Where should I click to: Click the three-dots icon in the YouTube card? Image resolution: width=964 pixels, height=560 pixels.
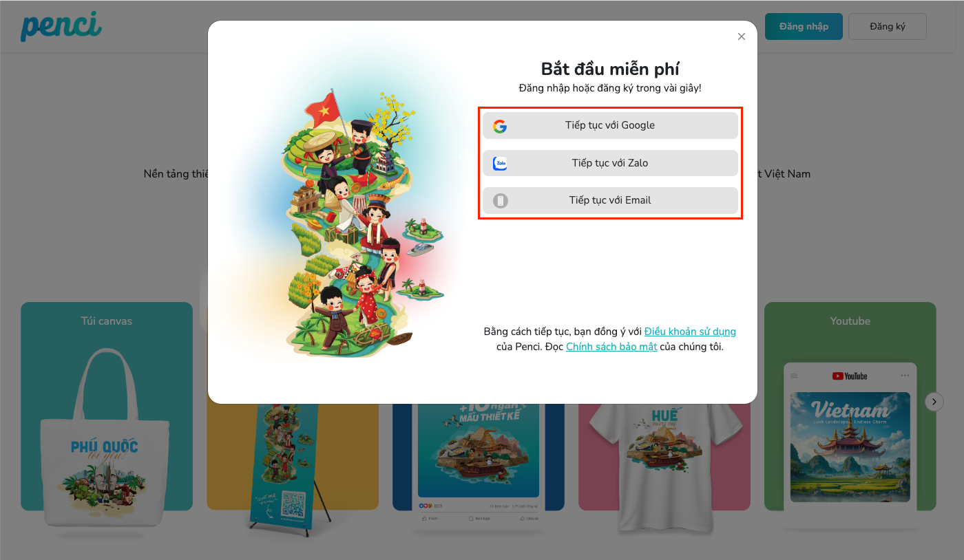pos(905,376)
